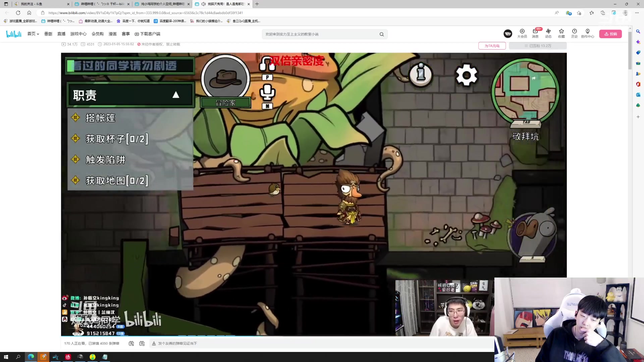644x362 pixels.
Task: Click the Windows Start button
Action: tap(6, 357)
